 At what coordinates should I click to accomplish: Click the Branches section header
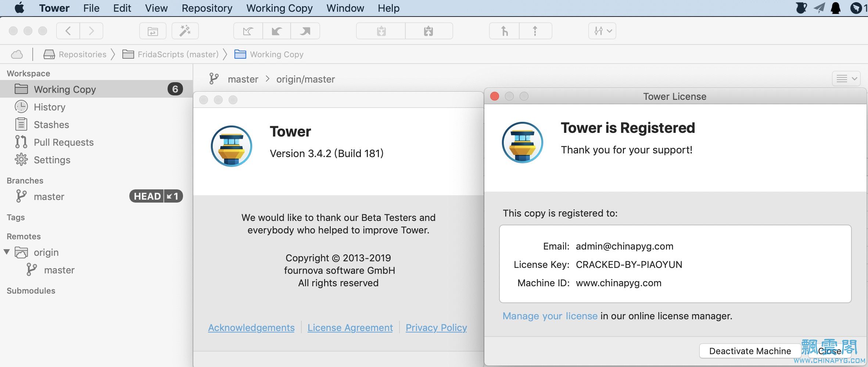[x=25, y=181]
